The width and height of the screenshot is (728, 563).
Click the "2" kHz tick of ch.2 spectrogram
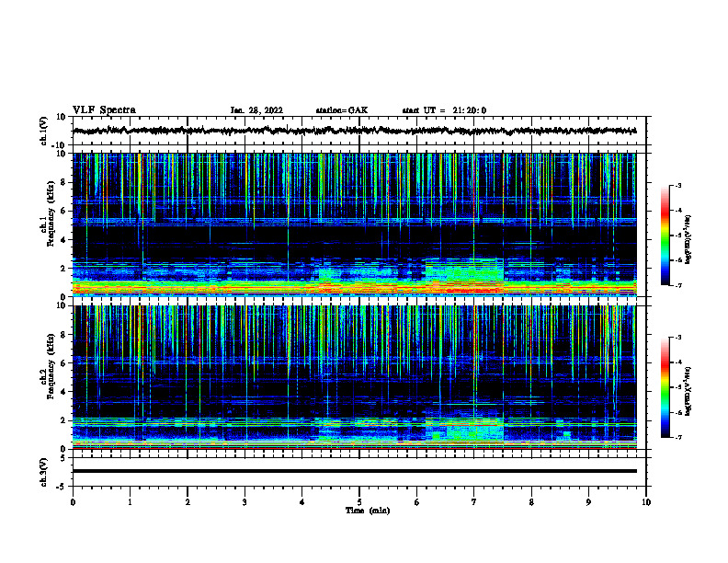(63, 420)
